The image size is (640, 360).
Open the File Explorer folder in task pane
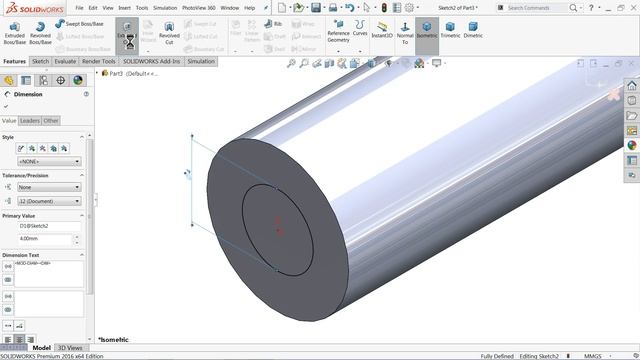(x=632, y=116)
